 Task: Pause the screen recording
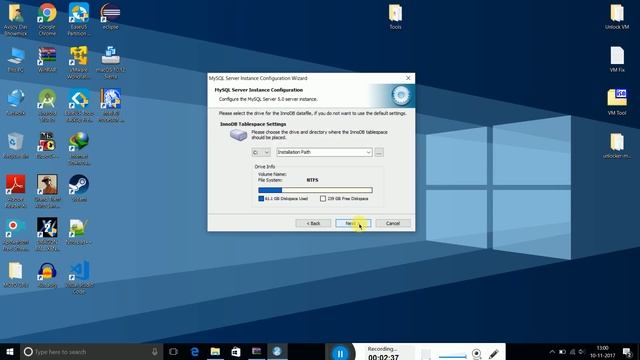click(x=340, y=353)
